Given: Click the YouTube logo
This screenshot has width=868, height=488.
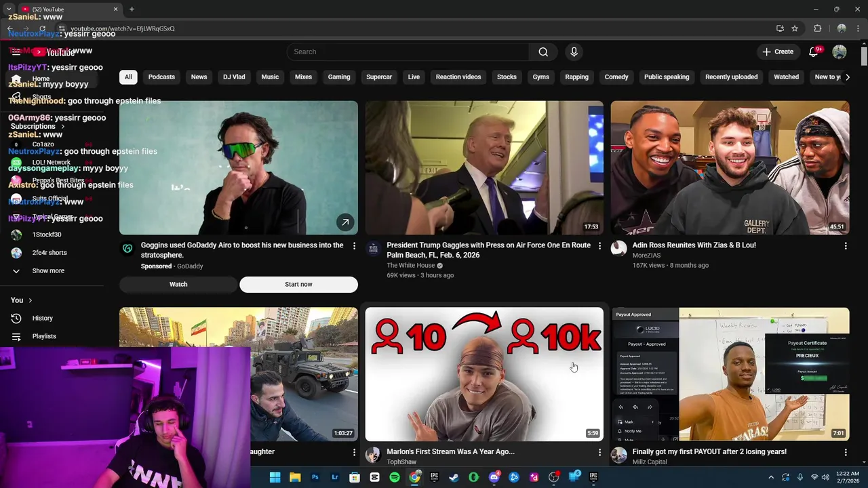Looking at the screenshot, I should [x=55, y=52].
